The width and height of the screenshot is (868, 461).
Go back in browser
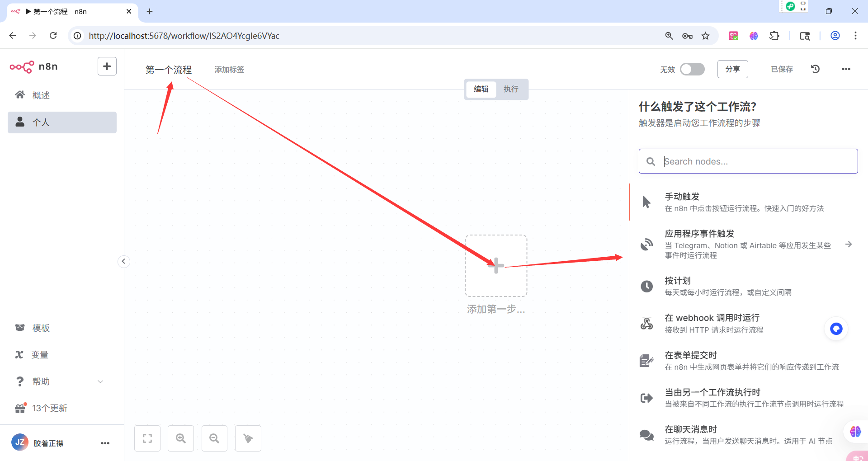click(13, 36)
